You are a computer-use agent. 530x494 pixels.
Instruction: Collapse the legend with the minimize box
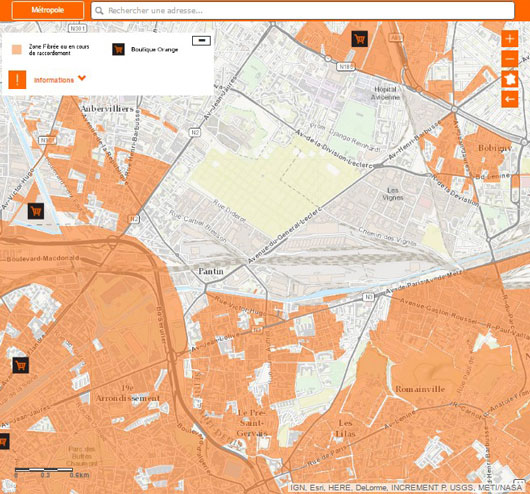click(x=201, y=41)
